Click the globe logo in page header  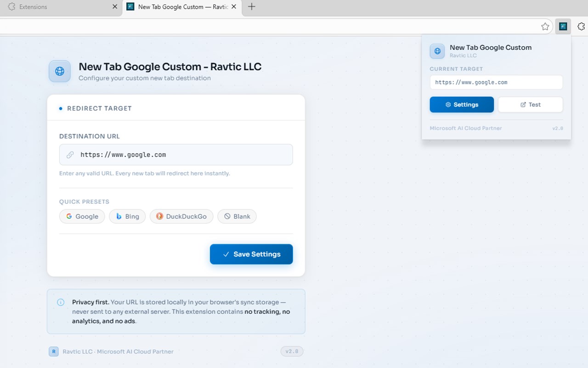[60, 71]
